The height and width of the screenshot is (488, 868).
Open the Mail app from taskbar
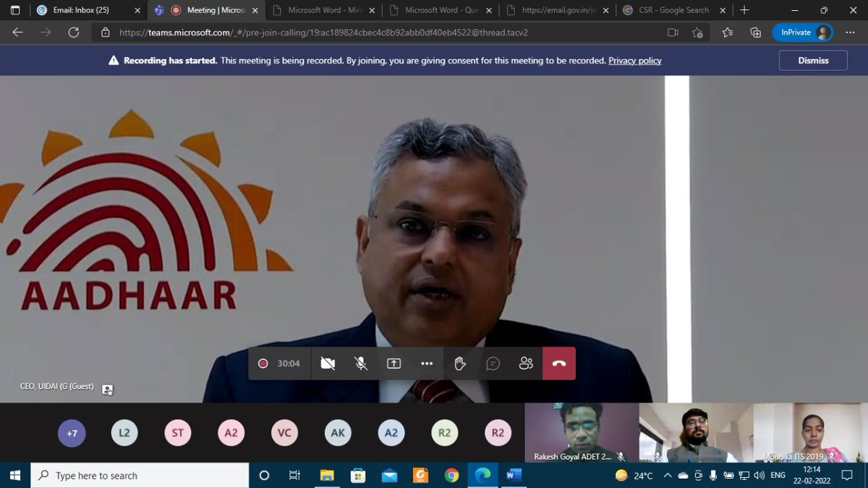coord(389,476)
